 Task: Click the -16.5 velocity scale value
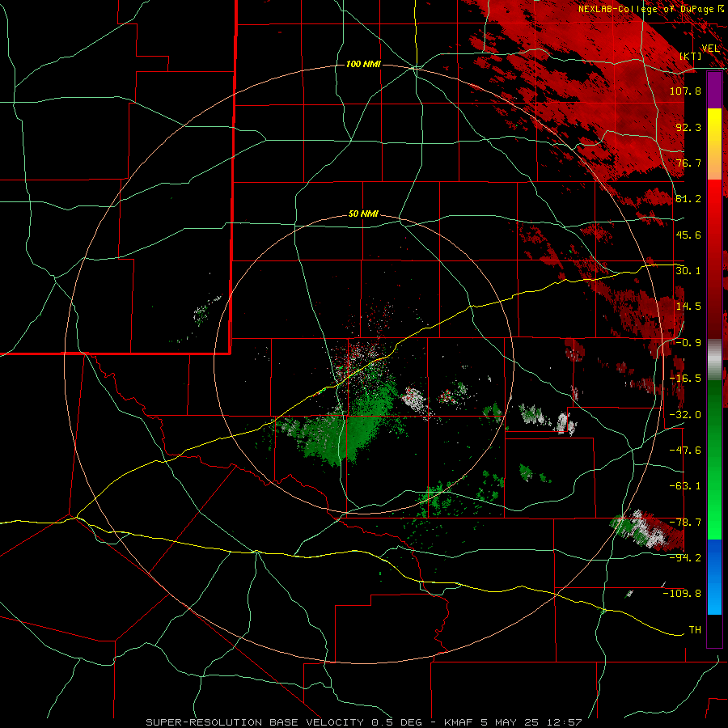(x=685, y=379)
